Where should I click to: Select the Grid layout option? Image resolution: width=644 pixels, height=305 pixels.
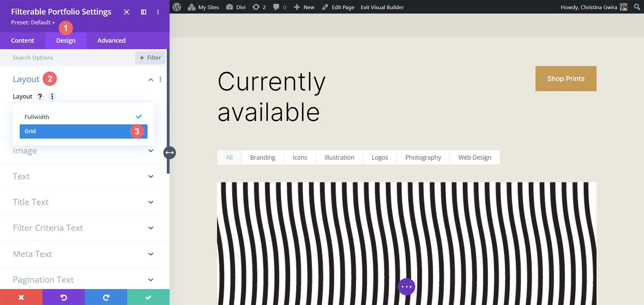(x=83, y=131)
